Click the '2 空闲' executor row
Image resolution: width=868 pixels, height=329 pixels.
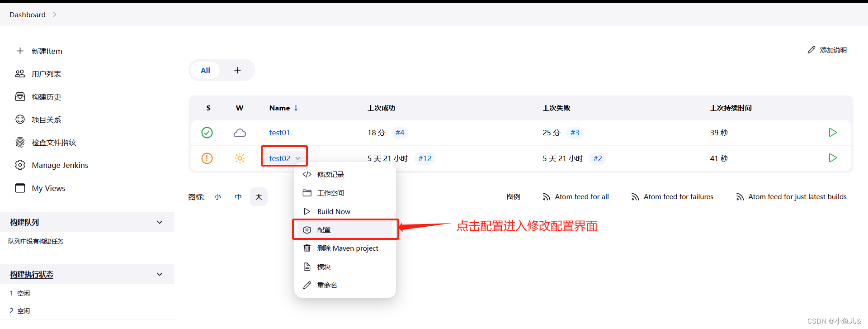click(87, 311)
